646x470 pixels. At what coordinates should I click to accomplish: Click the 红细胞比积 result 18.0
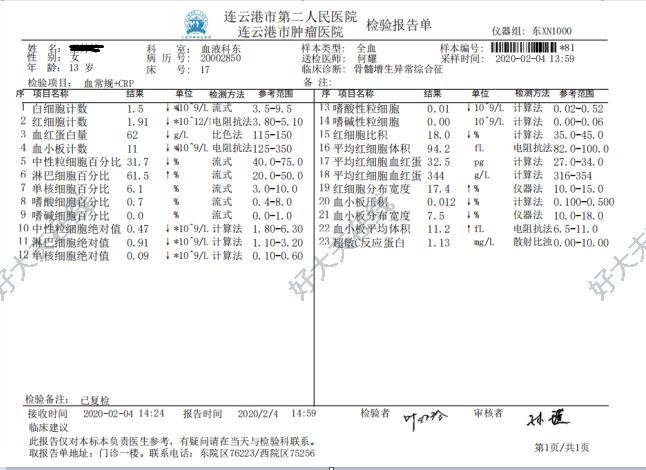point(438,135)
